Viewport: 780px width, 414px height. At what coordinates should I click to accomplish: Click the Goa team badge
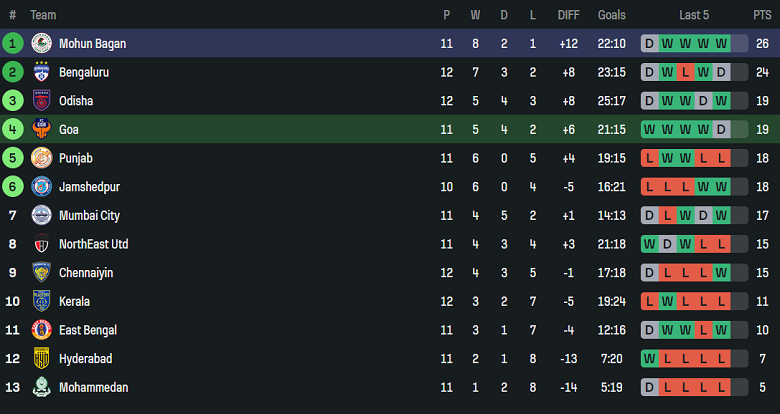[x=42, y=130]
